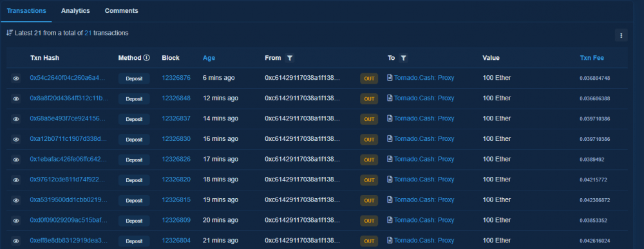Click the Deposit method badge in block 12326848 row

(x=134, y=99)
